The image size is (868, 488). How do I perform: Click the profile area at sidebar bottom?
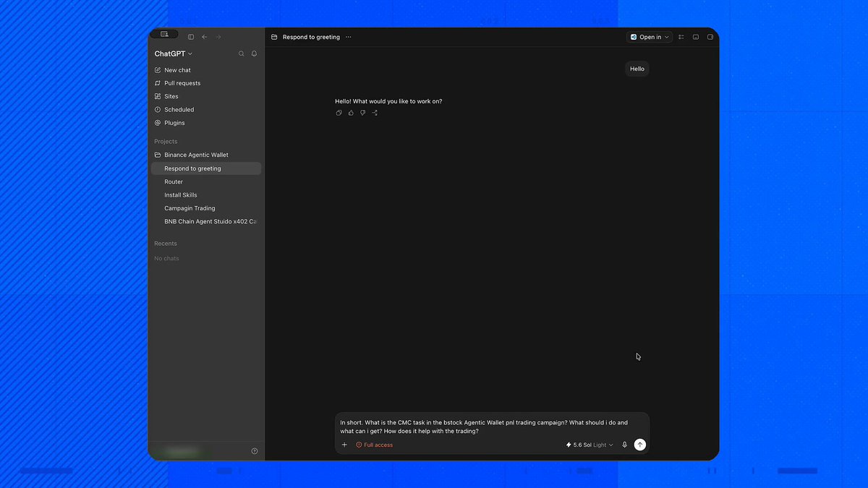[x=181, y=451]
